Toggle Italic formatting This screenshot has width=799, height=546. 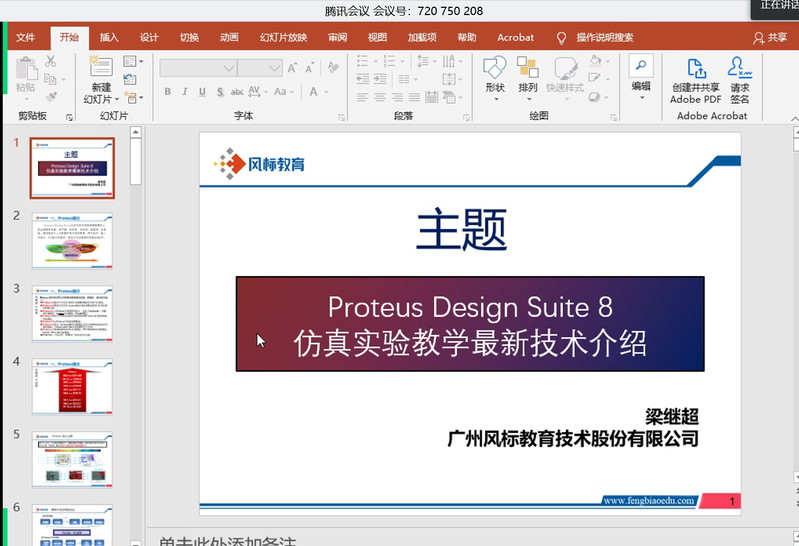(x=185, y=92)
